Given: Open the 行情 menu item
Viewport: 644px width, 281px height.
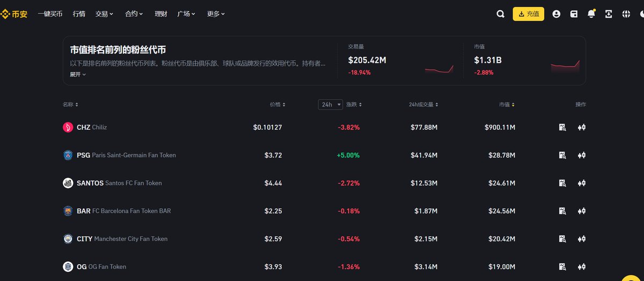Looking at the screenshot, I should 78,14.
